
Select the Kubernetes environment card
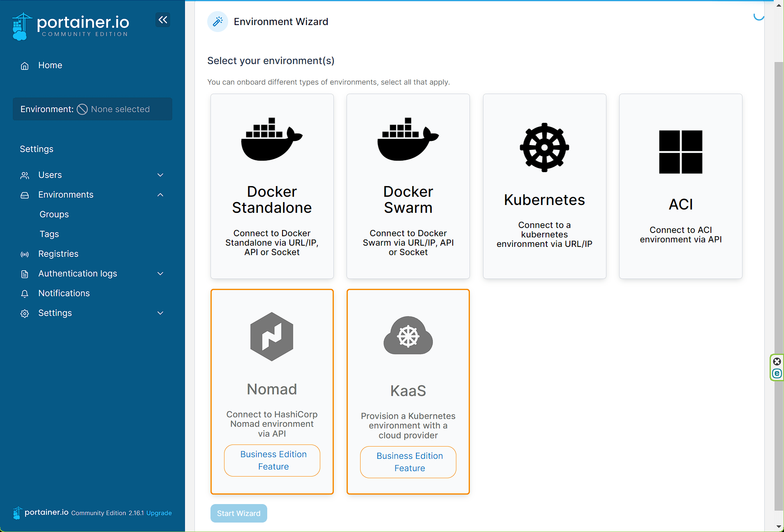tap(544, 186)
